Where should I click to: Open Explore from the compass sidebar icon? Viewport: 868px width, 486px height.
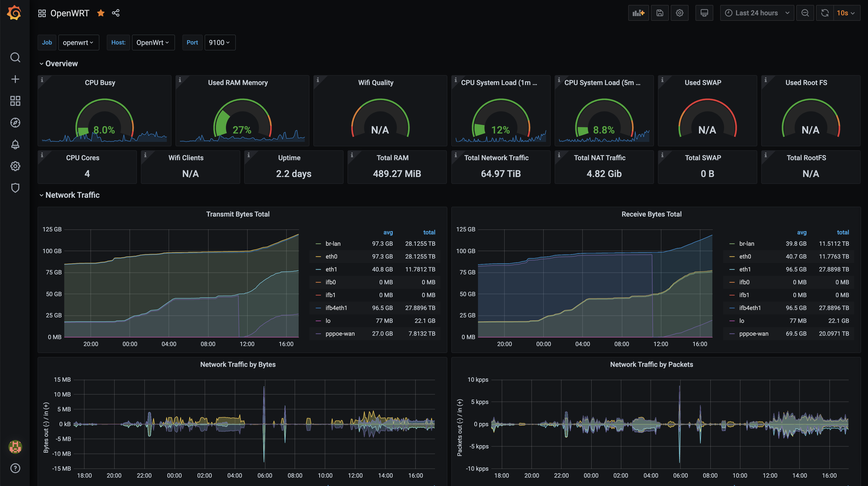(15, 123)
